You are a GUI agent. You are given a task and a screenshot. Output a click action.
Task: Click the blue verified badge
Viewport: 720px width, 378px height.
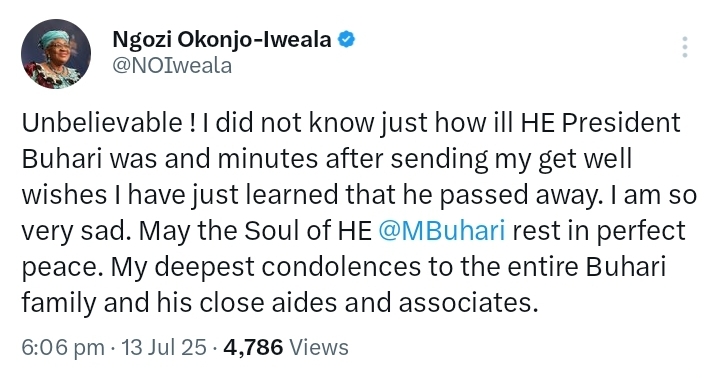[x=347, y=40]
